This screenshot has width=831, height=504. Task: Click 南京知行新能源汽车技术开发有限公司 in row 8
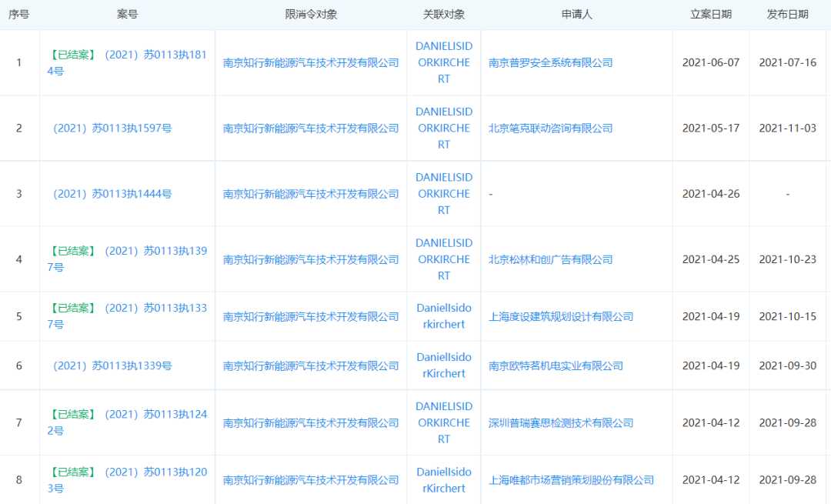(311, 480)
